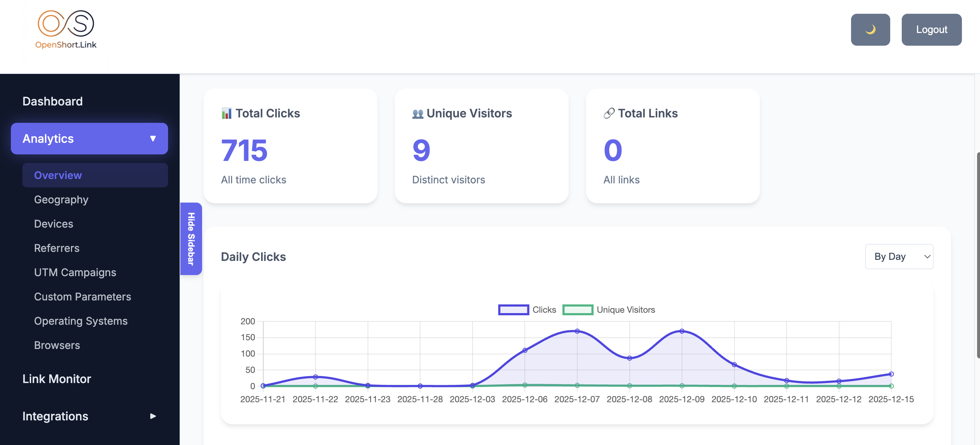Click the people icon beside Unique Visitors
The height and width of the screenshot is (445, 980).
pos(417,113)
